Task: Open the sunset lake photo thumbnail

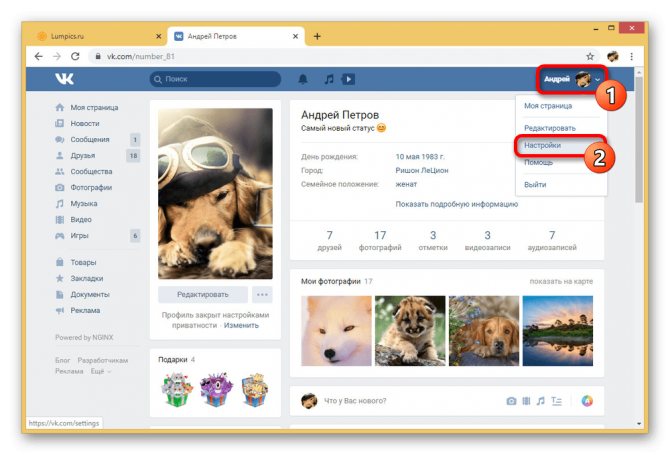Action: [558, 331]
